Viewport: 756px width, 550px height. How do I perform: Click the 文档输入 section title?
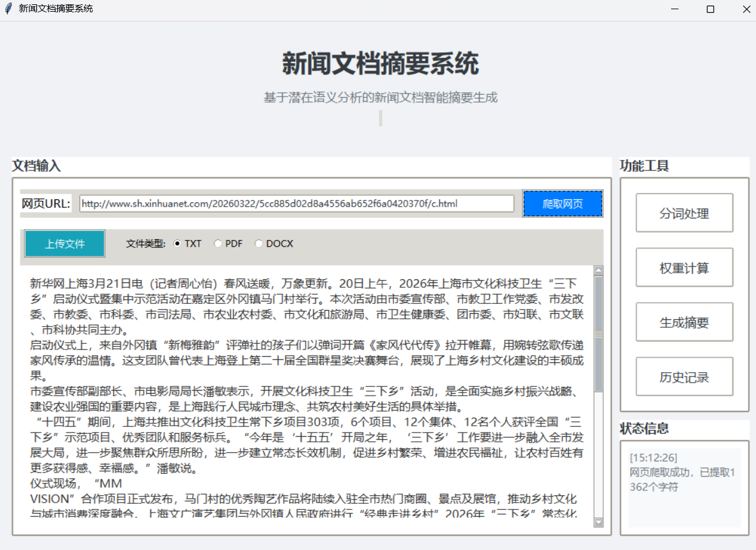[x=36, y=165]
